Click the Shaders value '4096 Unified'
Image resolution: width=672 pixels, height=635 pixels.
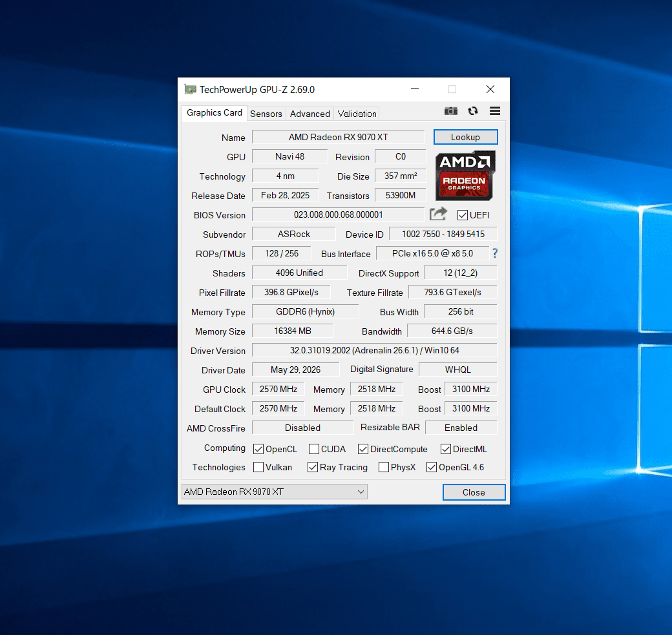click(300, 273)
